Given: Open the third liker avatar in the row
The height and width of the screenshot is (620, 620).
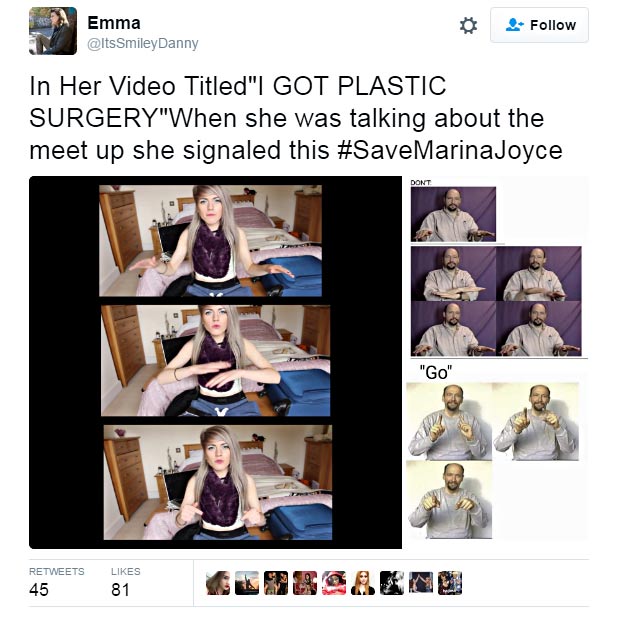Looking at the screenshot, I should pyautogui.click(x=275, y=583).
